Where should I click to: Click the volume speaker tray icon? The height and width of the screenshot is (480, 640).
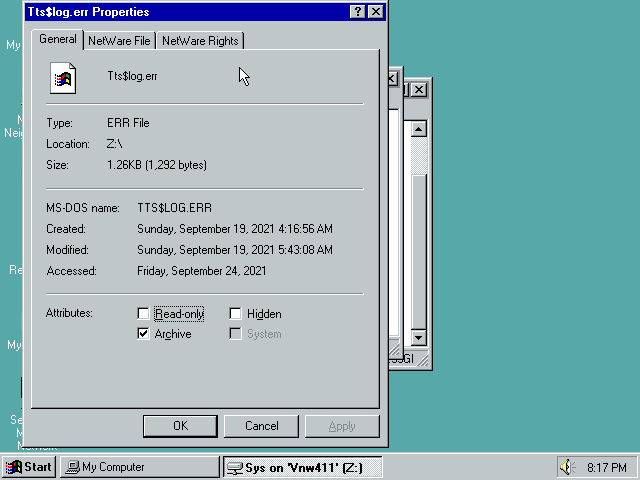coord(567,467)
